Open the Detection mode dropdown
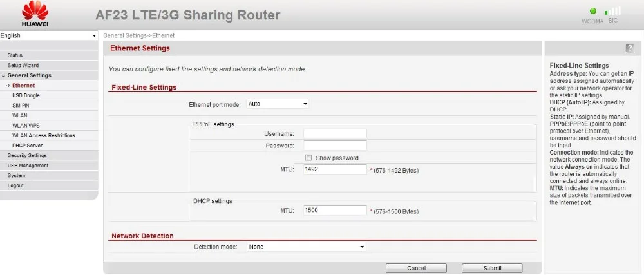 307,247
